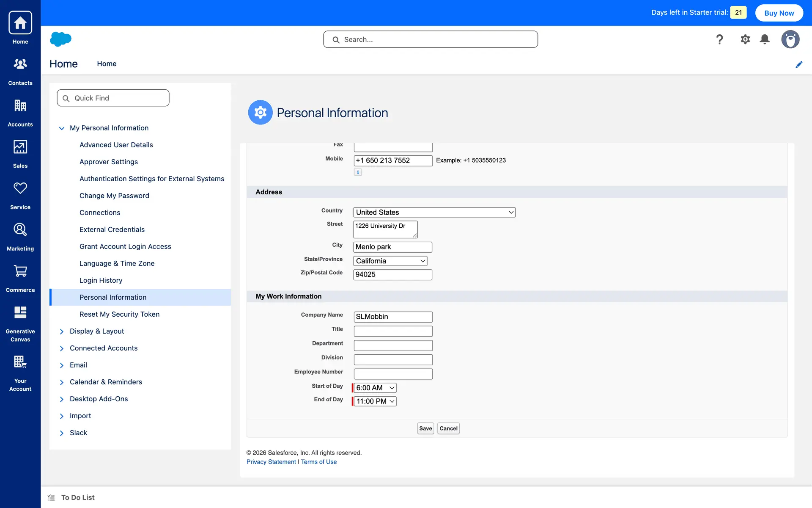This screenshot has width=812, height=508.
Task: Click the mobile info icon
Action: coord(358,172)
